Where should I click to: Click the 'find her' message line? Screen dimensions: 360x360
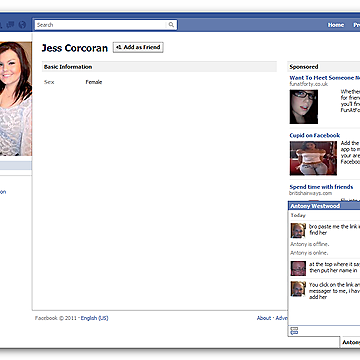click(x=318, y=233)
